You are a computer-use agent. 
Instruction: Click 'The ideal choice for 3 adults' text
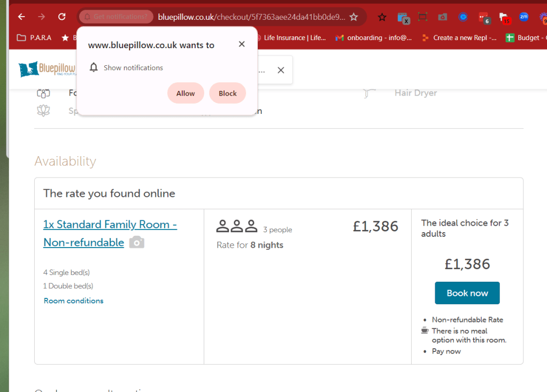point(465,228)
